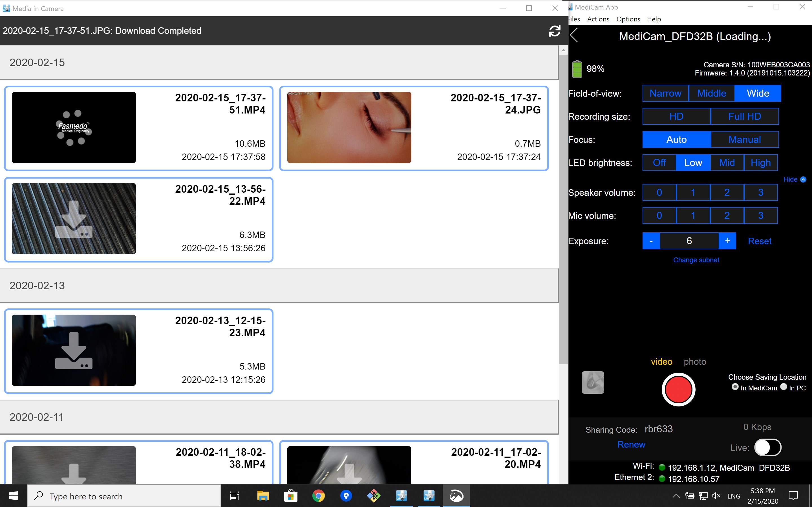The width and height of the screenshot is (812, 507).
Task: Increase exposure with plus button
Action: pyautogui.click(x=727, y=241)
